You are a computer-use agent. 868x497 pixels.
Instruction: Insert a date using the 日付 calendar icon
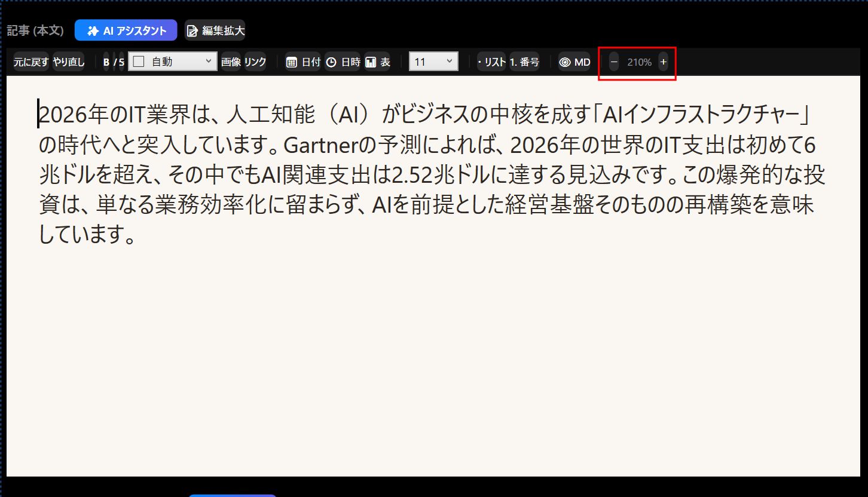(302, 61)
